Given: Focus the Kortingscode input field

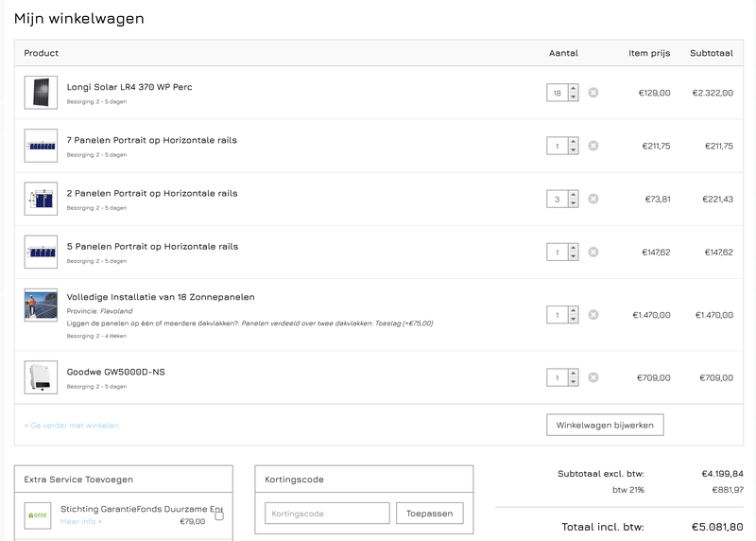Looking at the screenshot, I should tap(327, 514).
